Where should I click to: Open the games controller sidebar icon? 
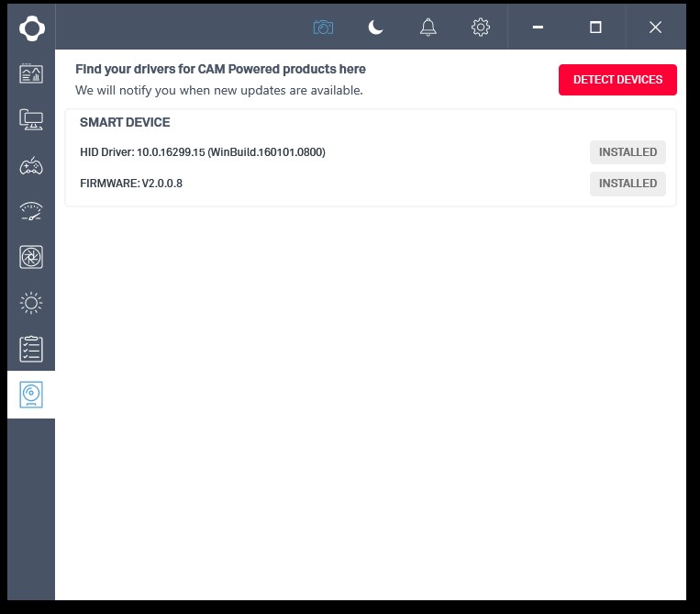pyautogui.click(x=31, y=166)
